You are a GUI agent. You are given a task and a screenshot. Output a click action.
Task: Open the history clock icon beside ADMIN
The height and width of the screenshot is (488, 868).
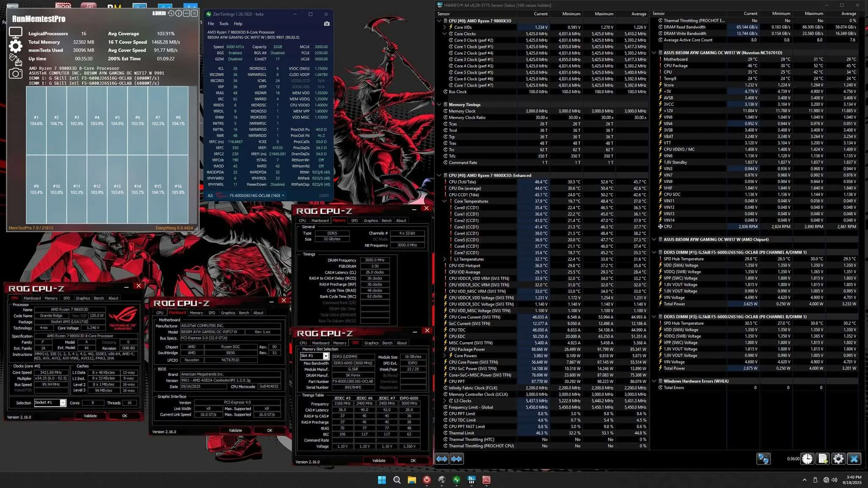click(171, 14)
